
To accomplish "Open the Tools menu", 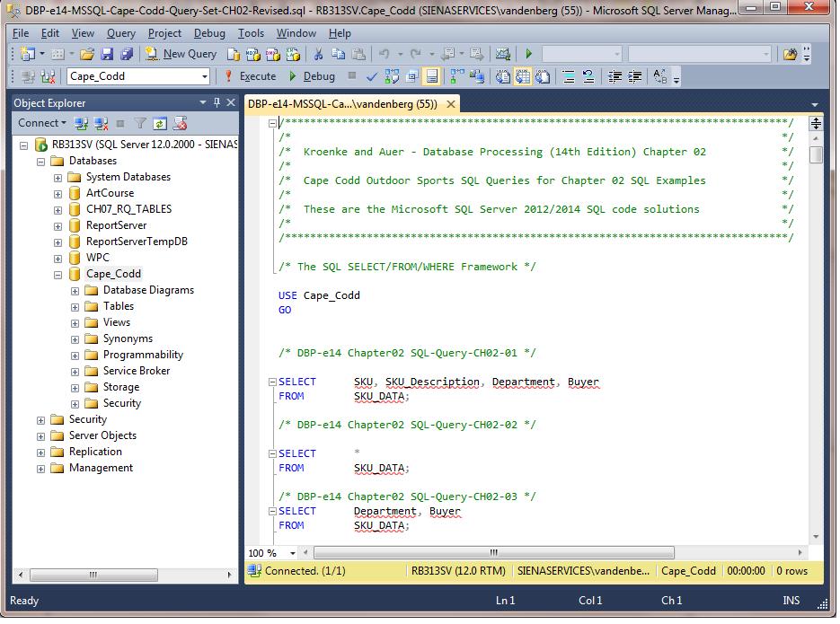I will pos(251,33).
